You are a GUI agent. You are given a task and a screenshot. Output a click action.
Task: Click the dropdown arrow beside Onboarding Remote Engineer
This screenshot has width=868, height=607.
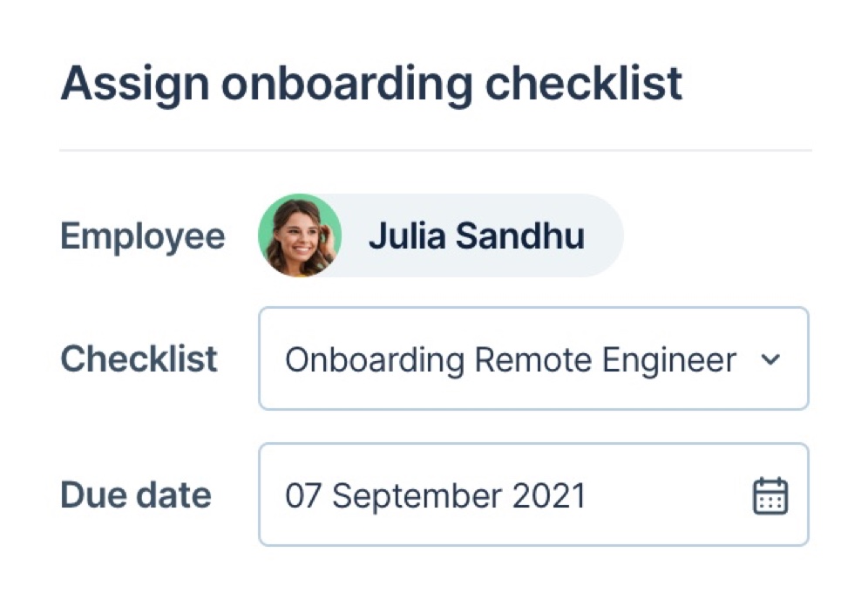click(x=770, y=359)
